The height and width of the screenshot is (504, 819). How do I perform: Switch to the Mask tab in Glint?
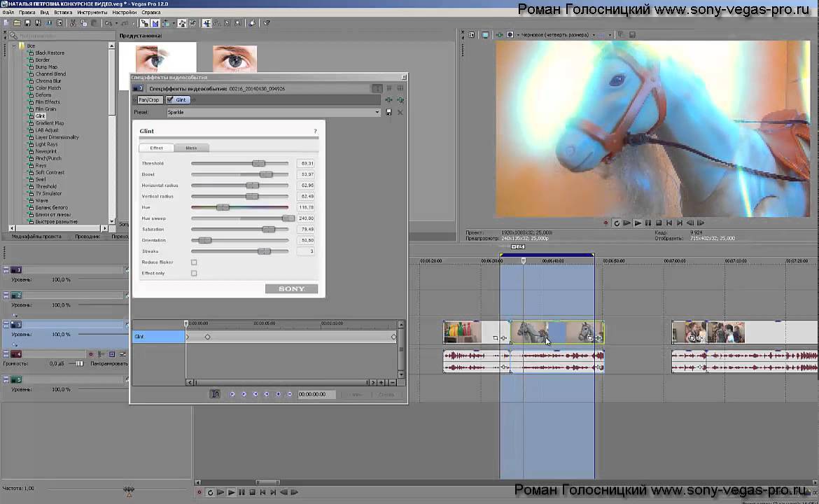tap(191, 148)
